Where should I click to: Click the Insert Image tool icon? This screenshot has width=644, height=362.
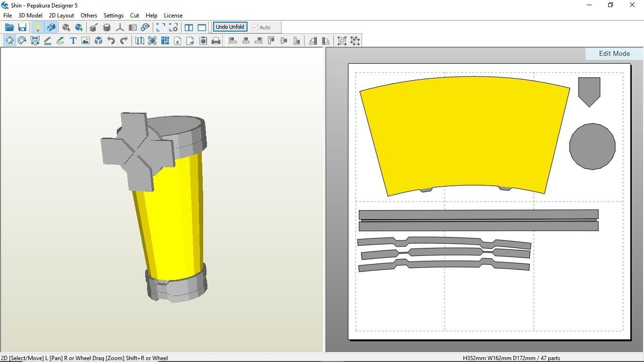pos(85,41)
